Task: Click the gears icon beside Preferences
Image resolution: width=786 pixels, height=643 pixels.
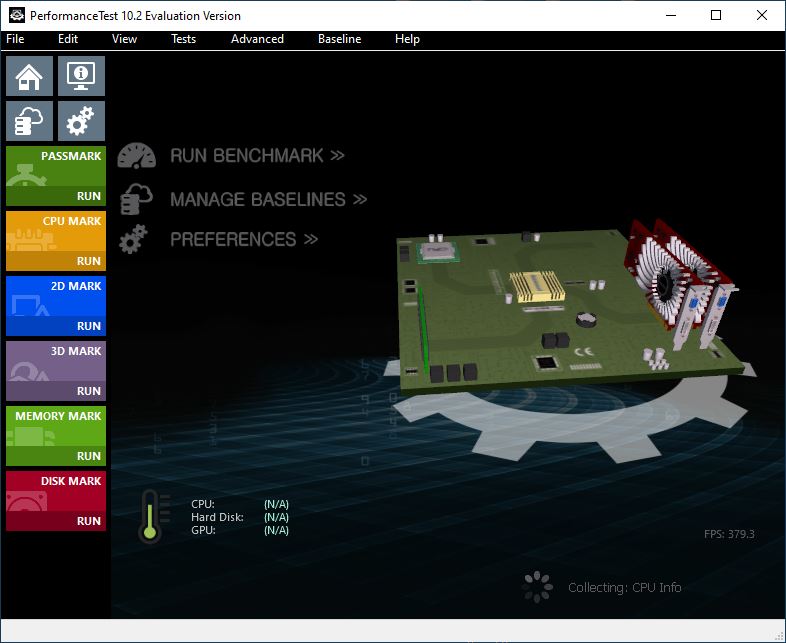Action: [133, 239]
